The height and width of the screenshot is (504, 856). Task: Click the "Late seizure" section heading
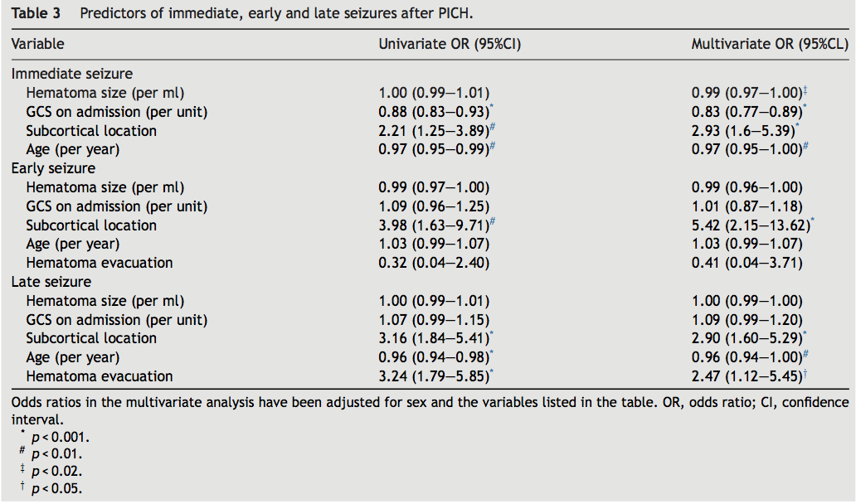51,282
